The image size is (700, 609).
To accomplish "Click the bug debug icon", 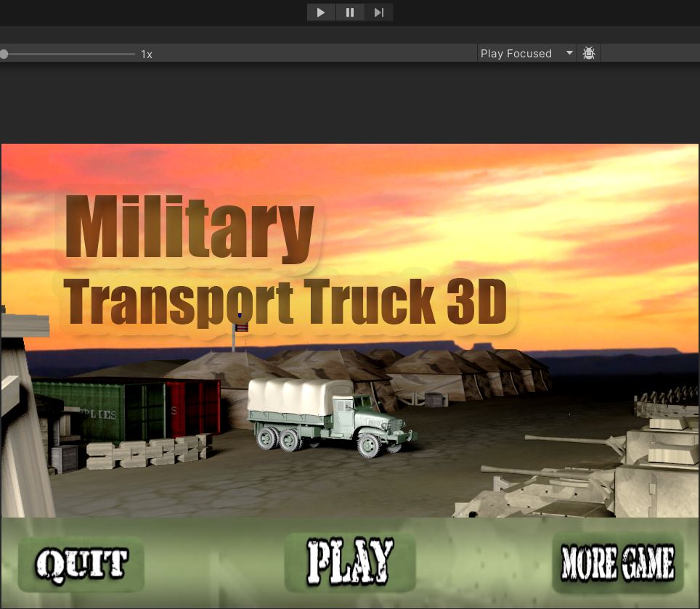I will point(589,53).
